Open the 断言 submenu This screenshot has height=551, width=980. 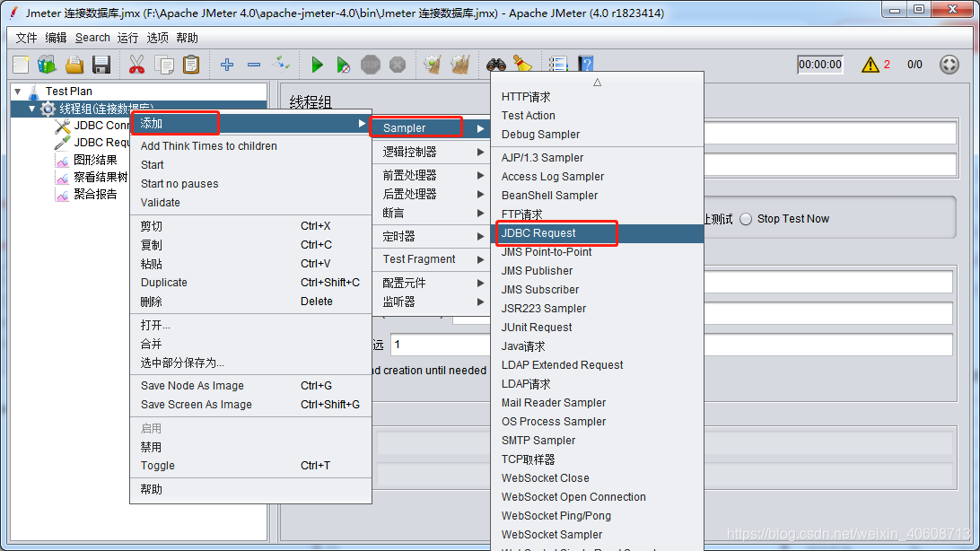pos(429,213)
